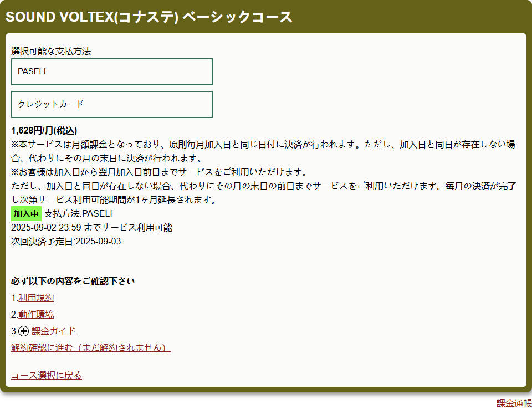The height and width of the screenshot is (409, 532).
Task: Select the PASELI payment method box
Action: [x=111, y=71]
